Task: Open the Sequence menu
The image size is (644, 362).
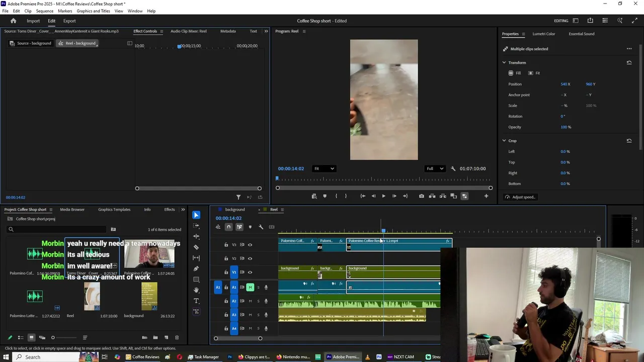Action: click(45, 11)
